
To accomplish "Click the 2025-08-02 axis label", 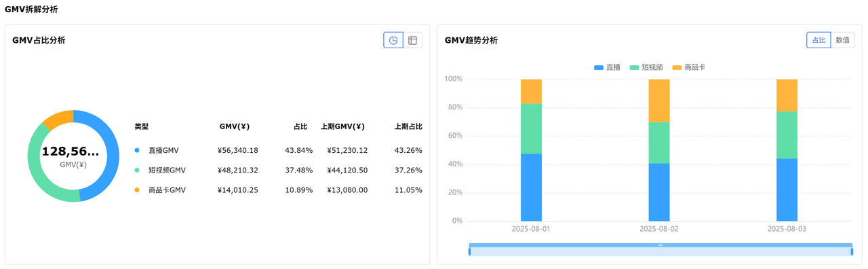I will click(x=659, y=229).
